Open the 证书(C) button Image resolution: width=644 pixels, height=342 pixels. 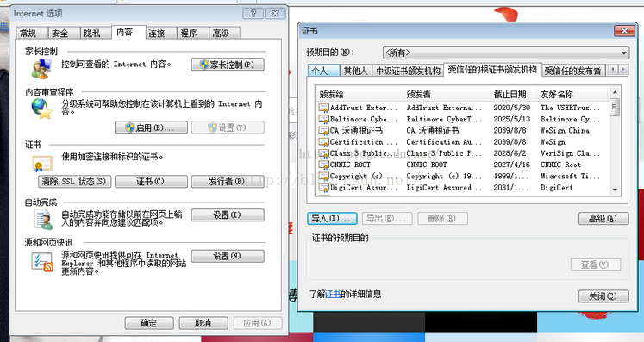point(151,181)
